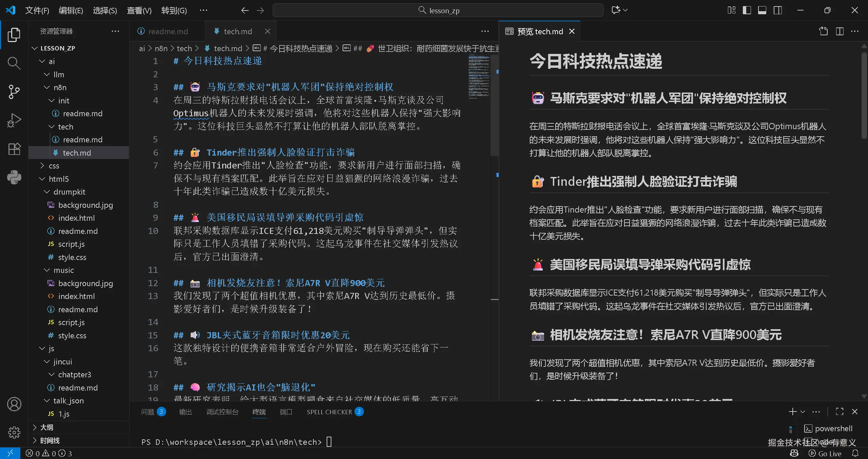Open the Search view in activity bar
Screen dimensions: 868x459
click(14, 63)
